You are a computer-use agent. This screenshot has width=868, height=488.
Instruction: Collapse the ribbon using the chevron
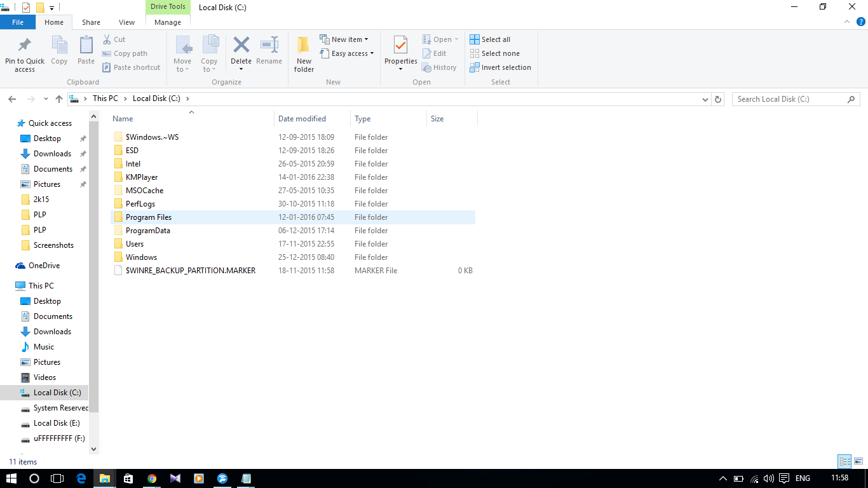point(848,22)
